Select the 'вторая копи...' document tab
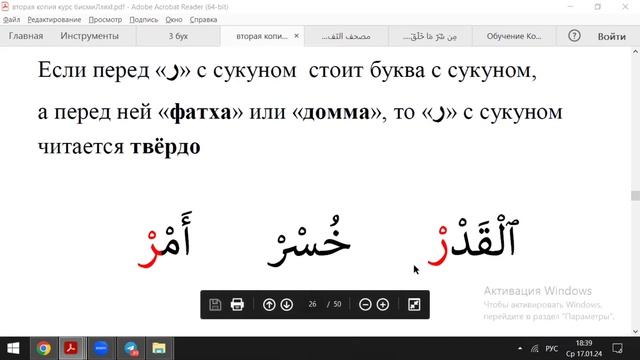This screenshot has height=360, width=640. coord(262,36)
